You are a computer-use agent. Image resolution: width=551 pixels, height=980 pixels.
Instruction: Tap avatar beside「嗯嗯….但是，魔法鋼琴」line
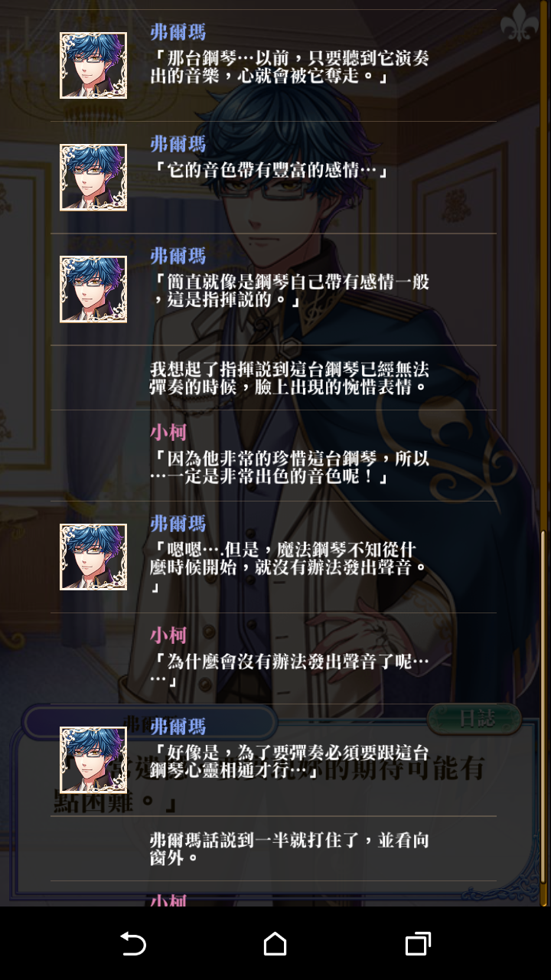click(93, 557)
